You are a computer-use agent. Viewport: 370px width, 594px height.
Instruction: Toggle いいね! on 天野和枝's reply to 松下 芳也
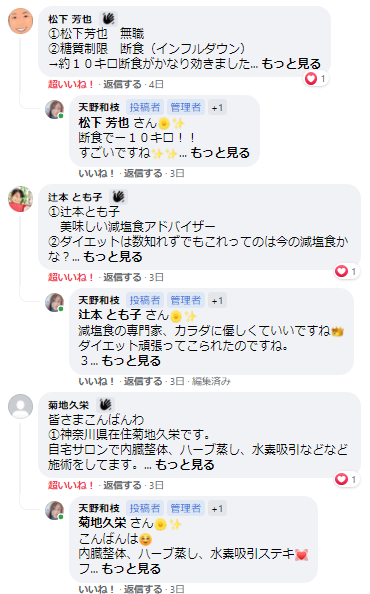pyautogui.click(x=96, y=173)
